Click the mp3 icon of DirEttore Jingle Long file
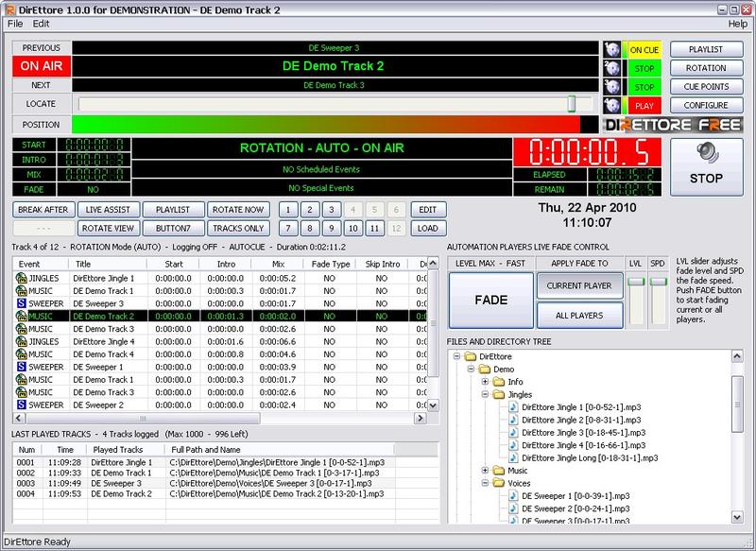The image size is (756, 551). point(513,457)
